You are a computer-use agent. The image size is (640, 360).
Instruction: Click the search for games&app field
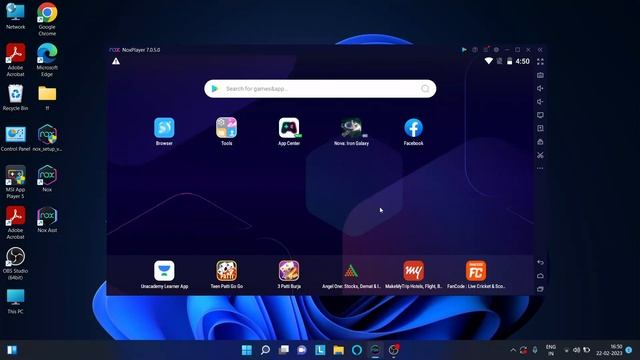[320, 89]
